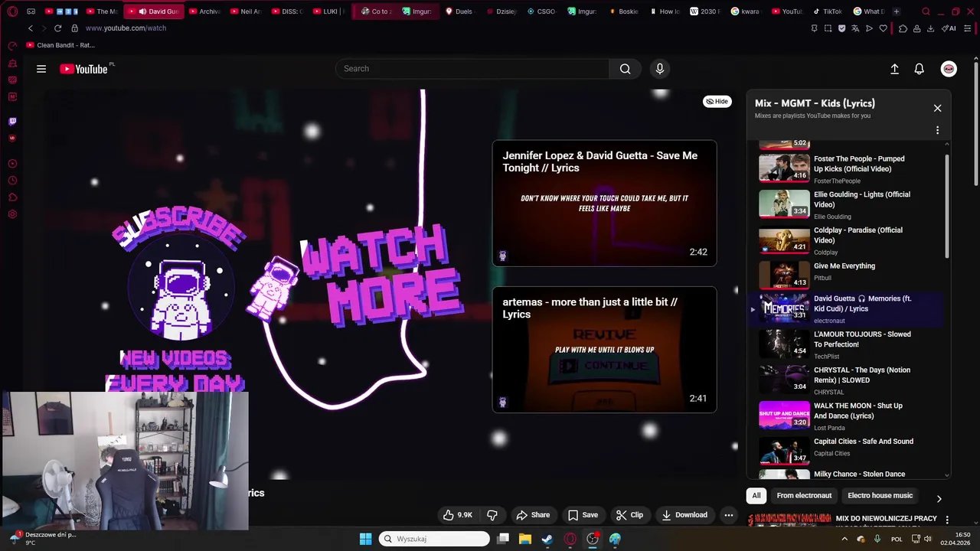The image size is (980, 551).
Task: Hide the end screen suggestions
Action: [x=717, y=101]
